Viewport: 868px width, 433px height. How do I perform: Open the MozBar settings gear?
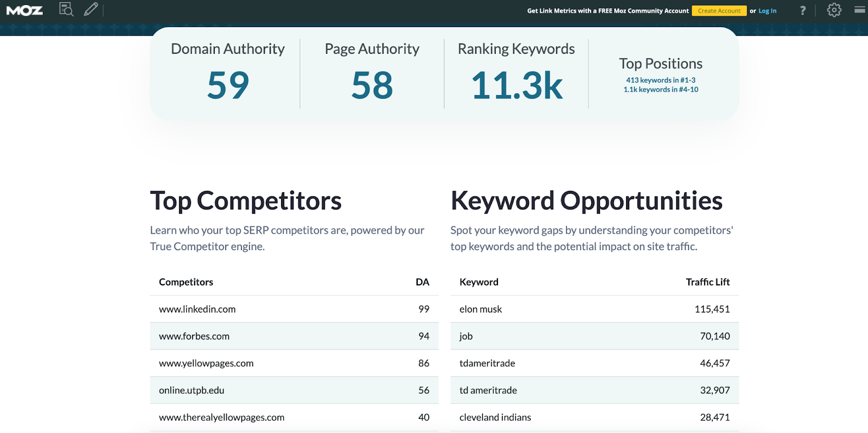coord(834,10)
